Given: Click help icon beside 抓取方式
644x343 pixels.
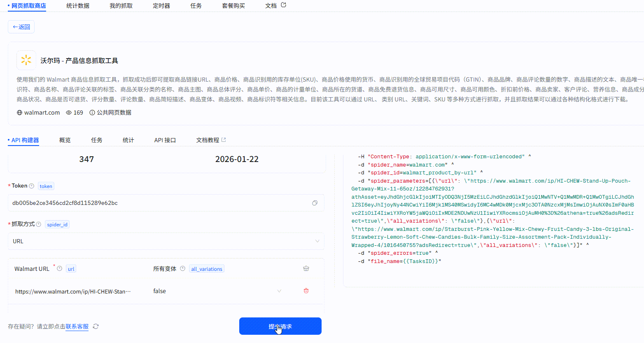Looking at the screenshot, I should tap(39, 224).
